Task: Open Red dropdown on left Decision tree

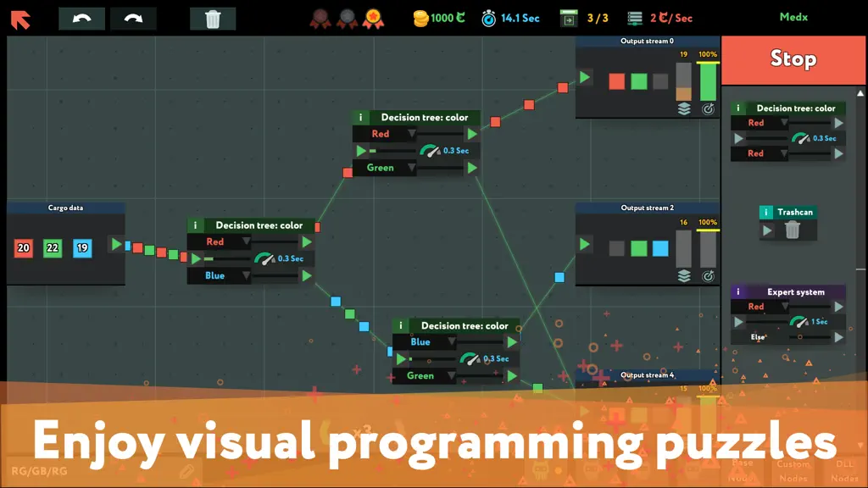Action: (220, 241)
